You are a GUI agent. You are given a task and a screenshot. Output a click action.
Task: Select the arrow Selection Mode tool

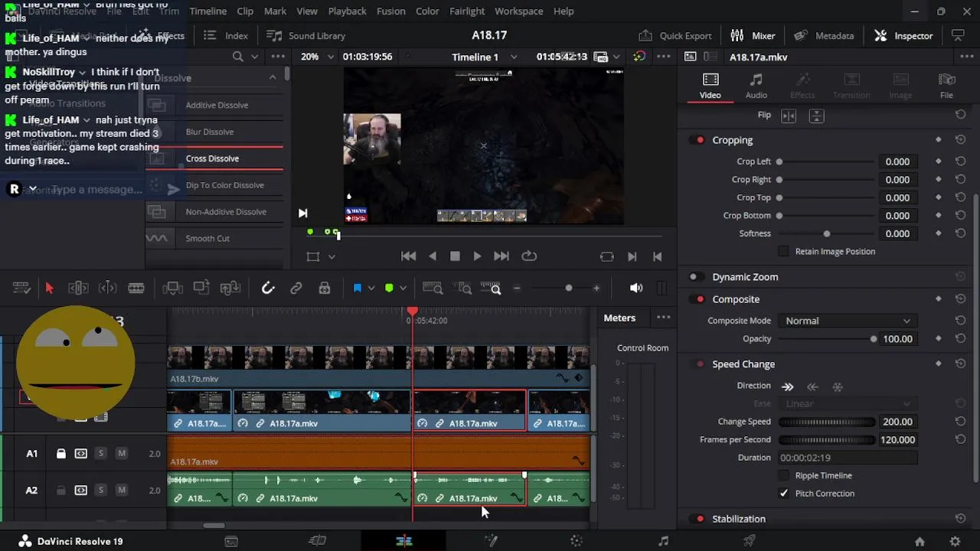tap(50, 289)
